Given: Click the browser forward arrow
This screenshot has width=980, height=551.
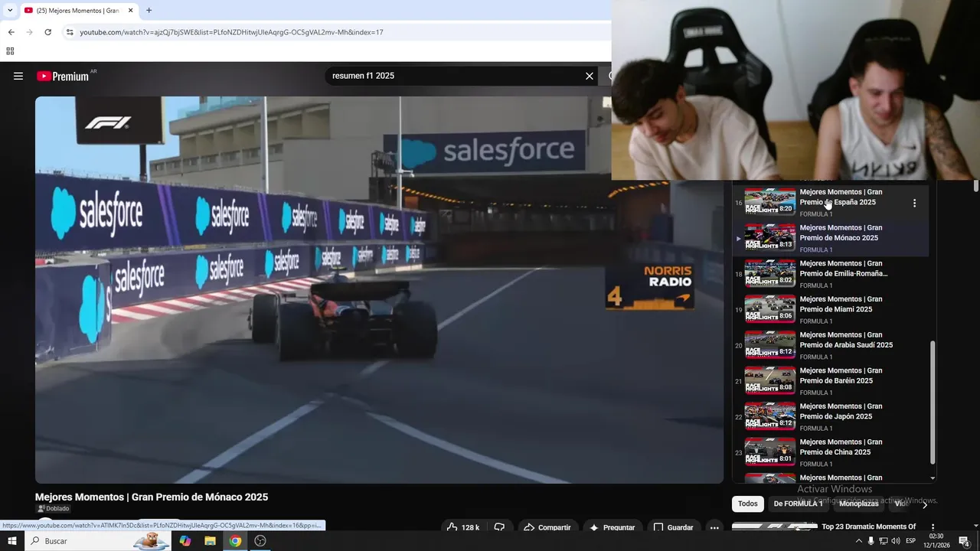Looking at the screenshot, I should (x=29, y=32).
